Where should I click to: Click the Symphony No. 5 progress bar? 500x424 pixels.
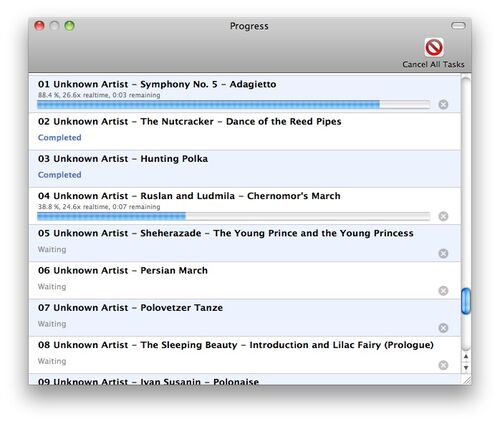[234, 105]
